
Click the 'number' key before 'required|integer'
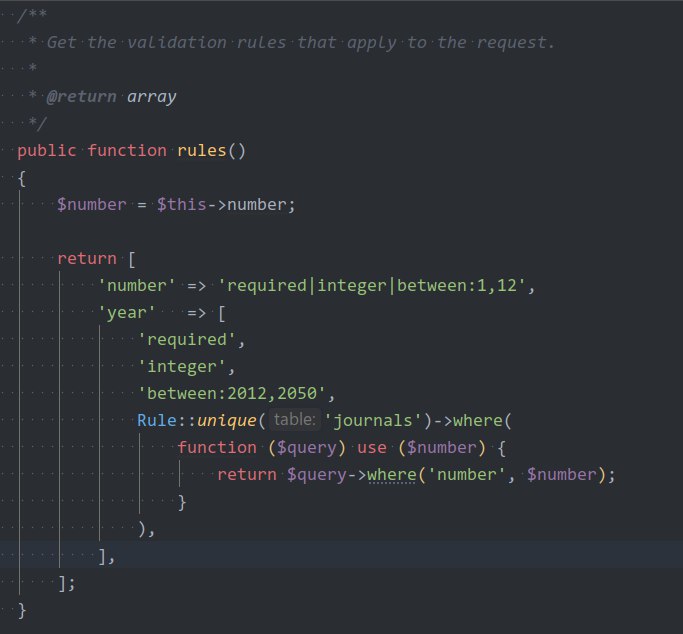(x=136, y=286)
